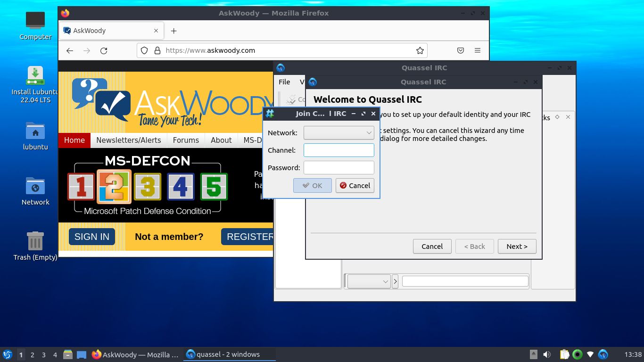Image resolution: width=644 pixels, height=362 pixels.
Task: Open the Firefox hamburger application menu
Action: (478, 50)
